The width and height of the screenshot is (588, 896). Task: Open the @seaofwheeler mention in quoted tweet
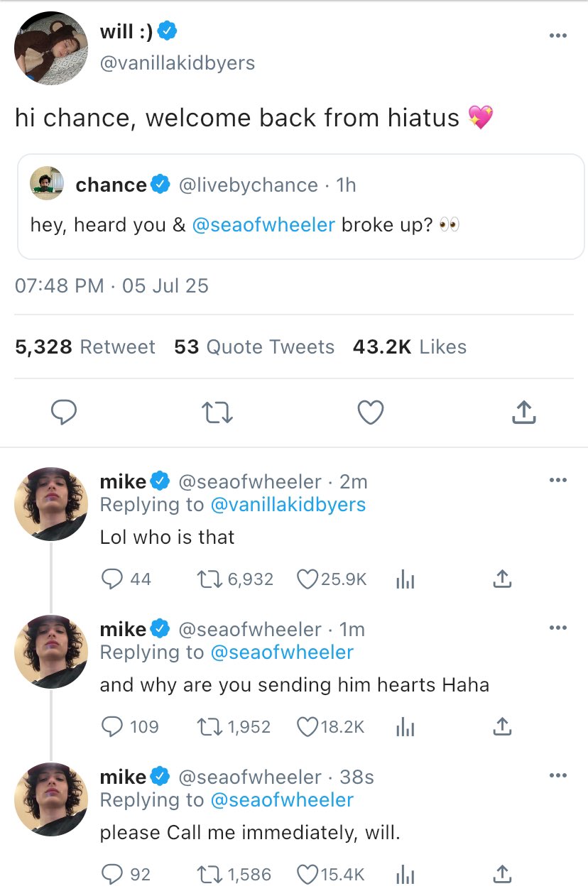[263, 225]
